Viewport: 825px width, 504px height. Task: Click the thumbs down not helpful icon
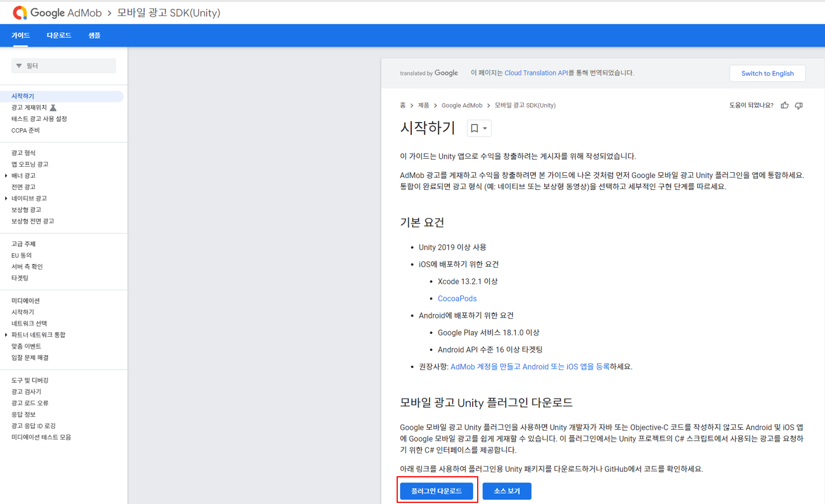pyautogui.click(x=799, y=105)
